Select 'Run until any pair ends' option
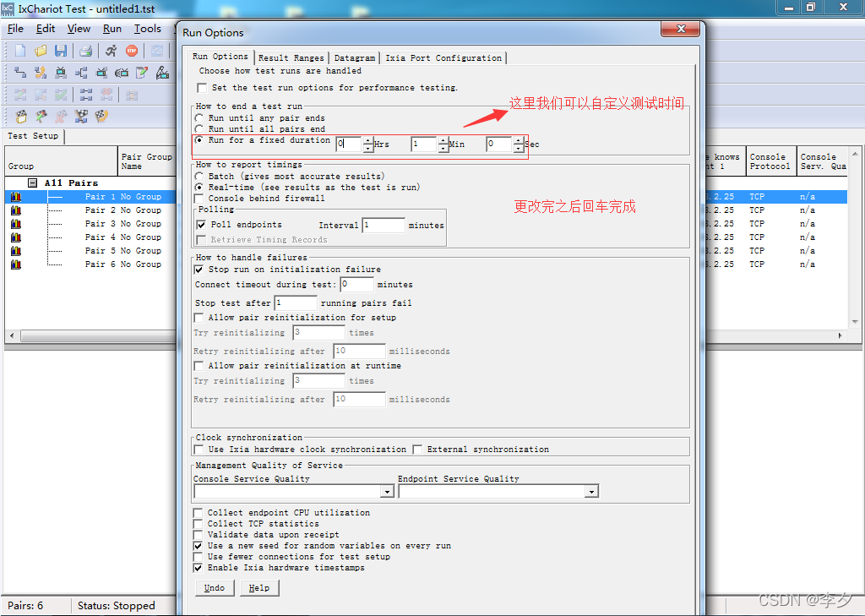865x616 pixels. [x=199, y=118]
